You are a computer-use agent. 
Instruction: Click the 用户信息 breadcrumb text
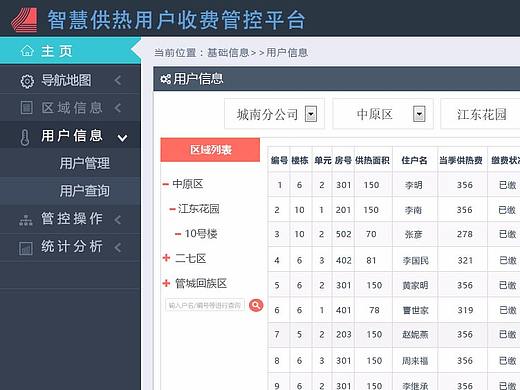(287, 53)
